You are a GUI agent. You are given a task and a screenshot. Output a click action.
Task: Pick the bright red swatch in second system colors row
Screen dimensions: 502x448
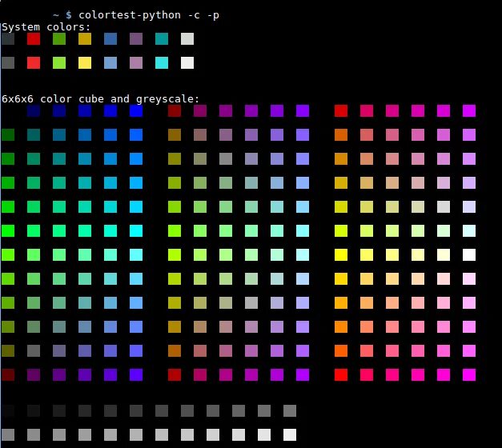tap(34, 63)
